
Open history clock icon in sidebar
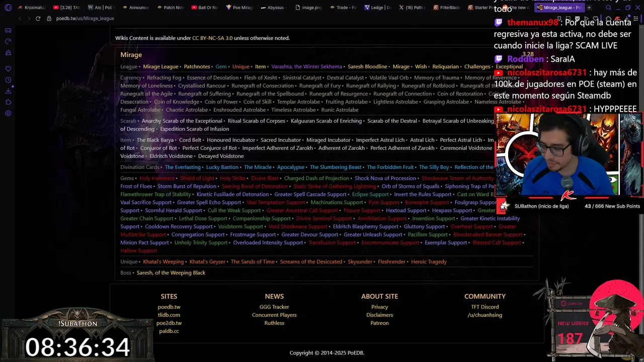point(8,80)
